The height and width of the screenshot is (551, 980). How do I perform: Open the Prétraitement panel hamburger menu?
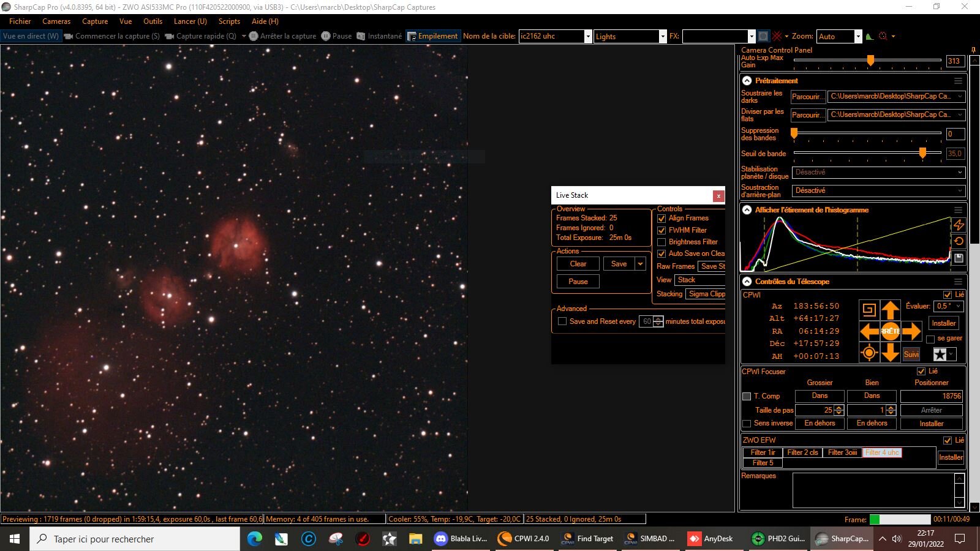pos(958,81)
